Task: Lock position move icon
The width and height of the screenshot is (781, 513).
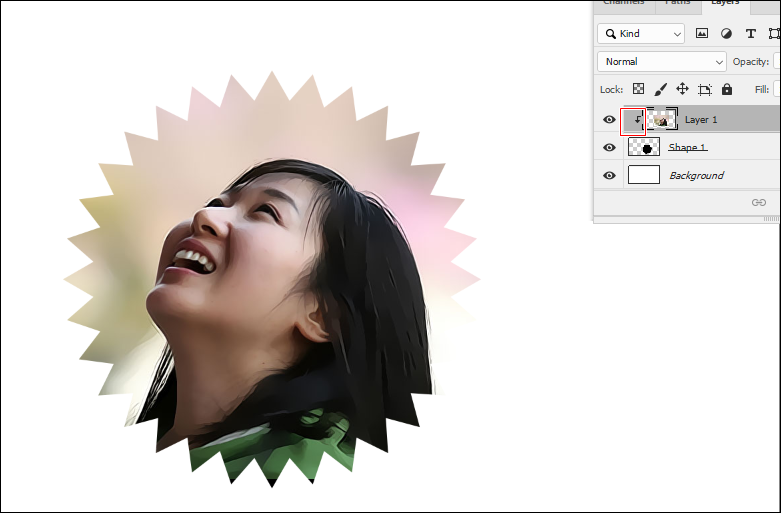Action: tap(682, 89)
